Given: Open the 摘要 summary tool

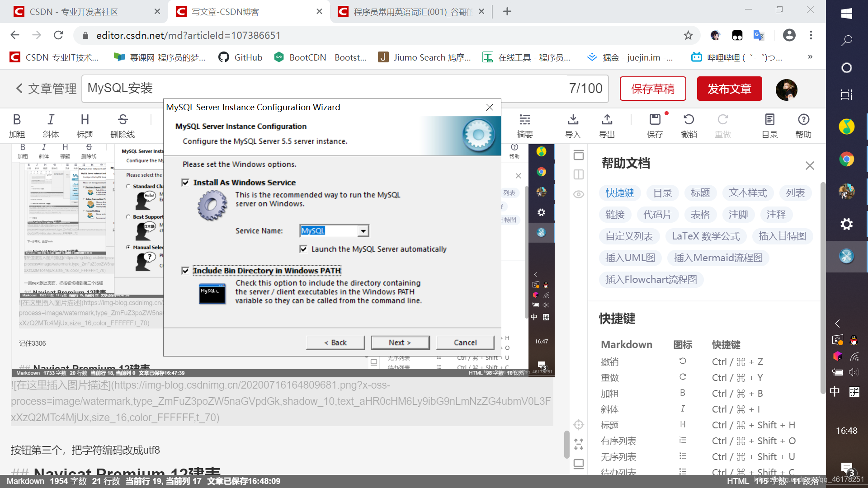Looking at the screenshot, I should [524, 126].
